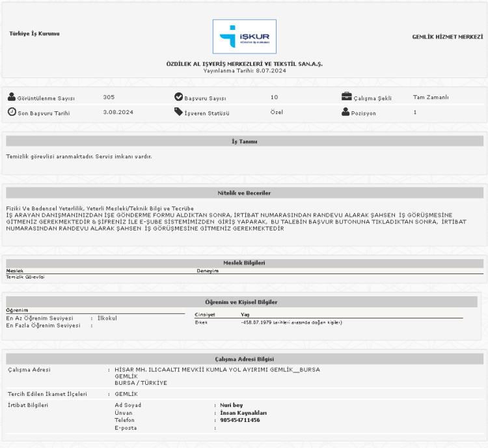This screenshot has height=448, width=488.
Task: Select the Nitelik ve Beceriler header
Action: (x=244, y=193)
